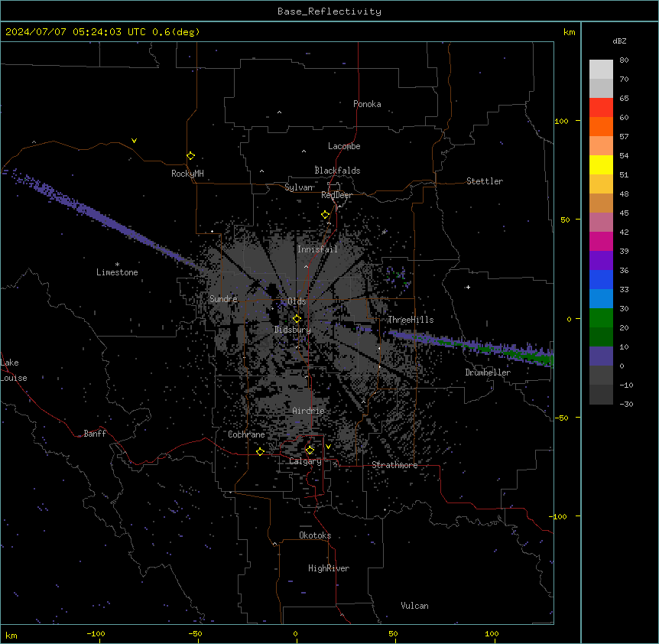Screen dimensions: 659x644
Task: Click the Strathmore city label
Action: [394, 465]
